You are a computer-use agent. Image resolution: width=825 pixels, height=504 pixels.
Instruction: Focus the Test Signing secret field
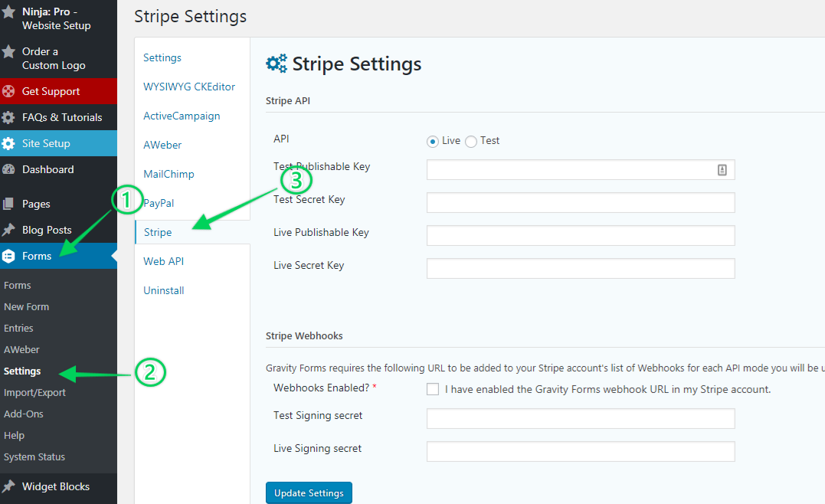[581, 419]
